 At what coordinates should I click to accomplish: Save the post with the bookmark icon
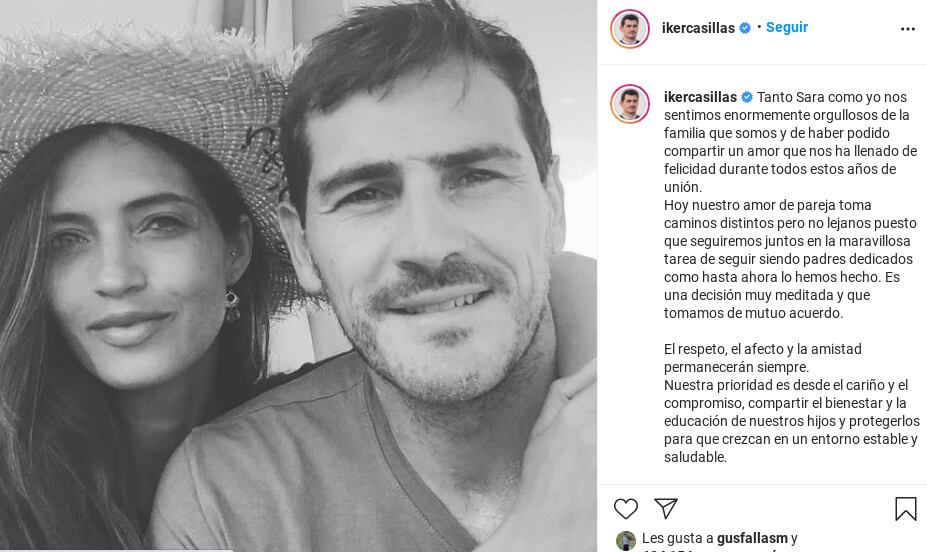pyautogui.click(x=906, y=508)
